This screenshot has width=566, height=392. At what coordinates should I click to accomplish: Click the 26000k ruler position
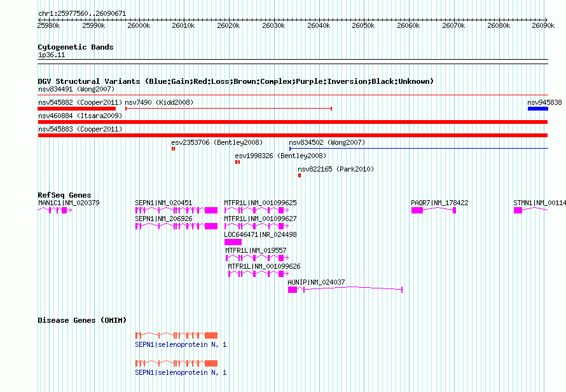click(139, 25)
